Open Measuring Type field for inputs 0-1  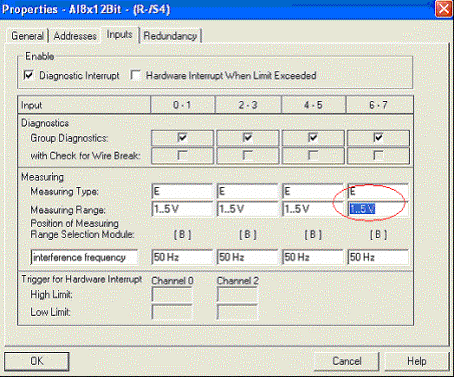click(182, 191)
